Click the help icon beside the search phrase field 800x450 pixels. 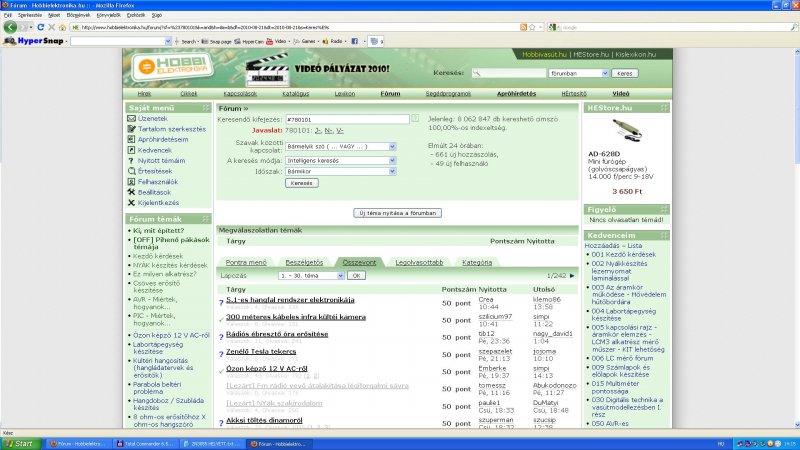(x=415, y=118)
